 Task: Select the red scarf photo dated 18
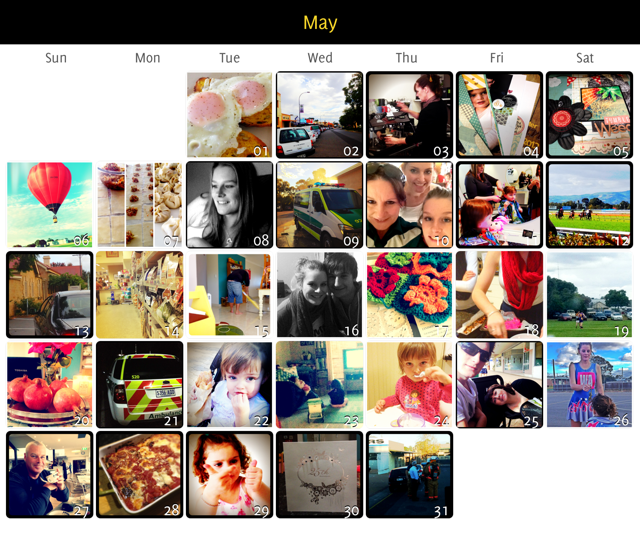500,294
